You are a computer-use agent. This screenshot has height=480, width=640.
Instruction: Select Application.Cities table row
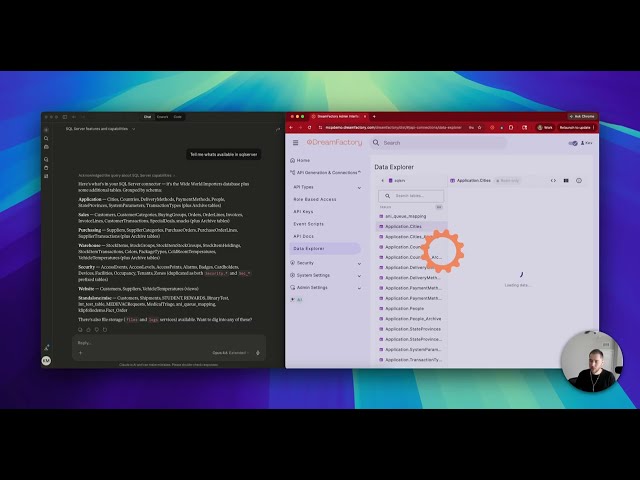tap(411, 227)
